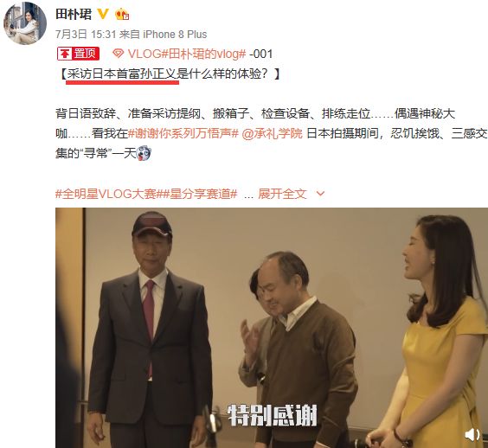Click the membership crown icon
Viewport: 488px width, 448px height.
point(122,15)
